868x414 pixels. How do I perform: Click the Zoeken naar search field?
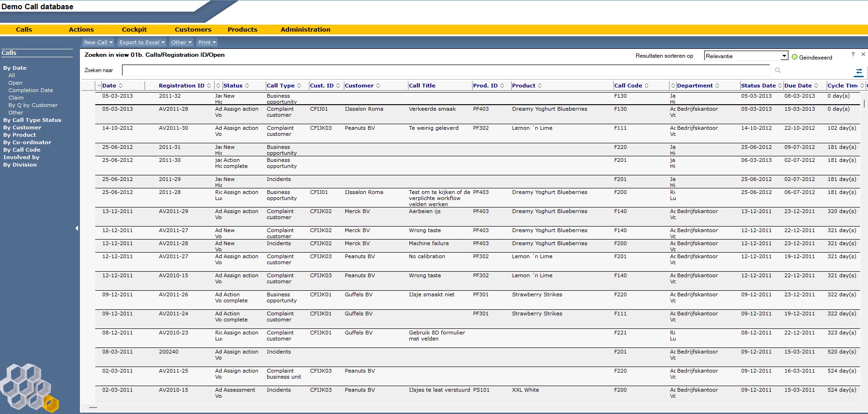click(446, 70)
